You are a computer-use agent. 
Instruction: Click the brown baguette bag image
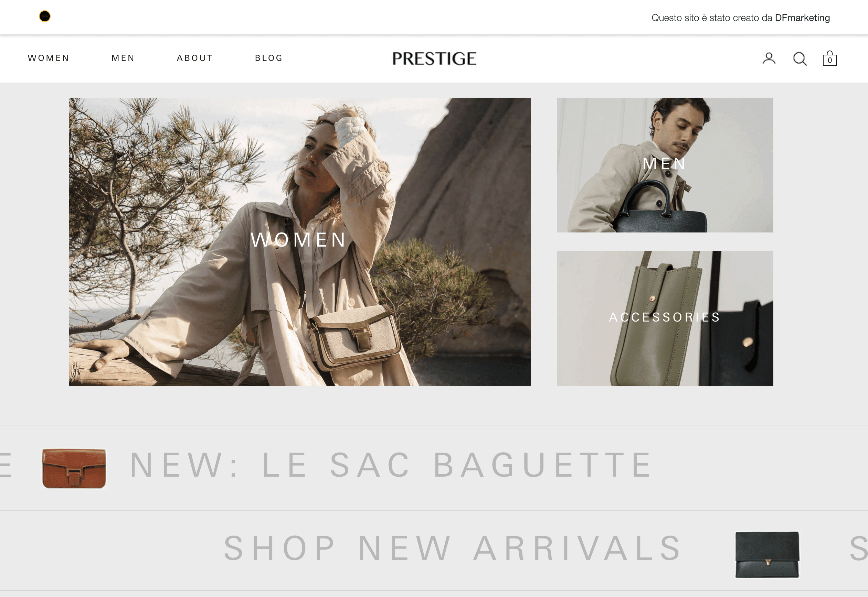coord(74,468)
